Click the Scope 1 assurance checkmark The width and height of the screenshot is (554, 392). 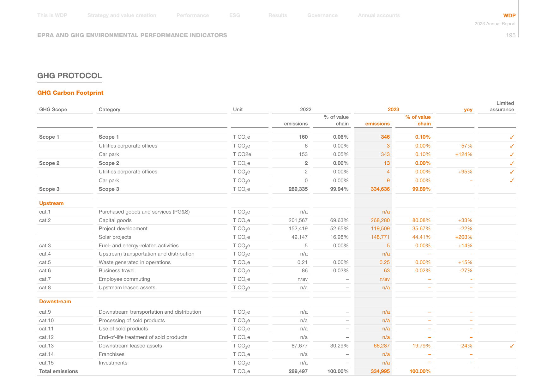pos(512,137)
